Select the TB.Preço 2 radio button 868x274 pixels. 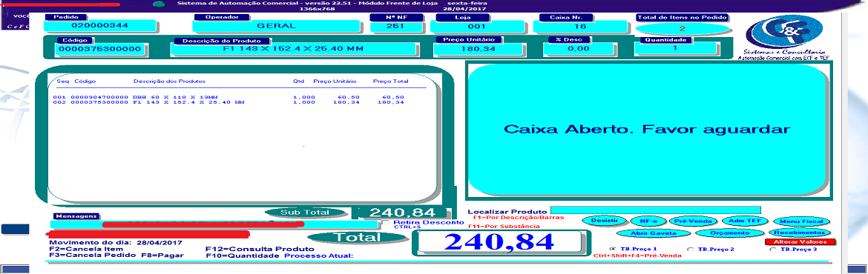(x=689, y=249)
